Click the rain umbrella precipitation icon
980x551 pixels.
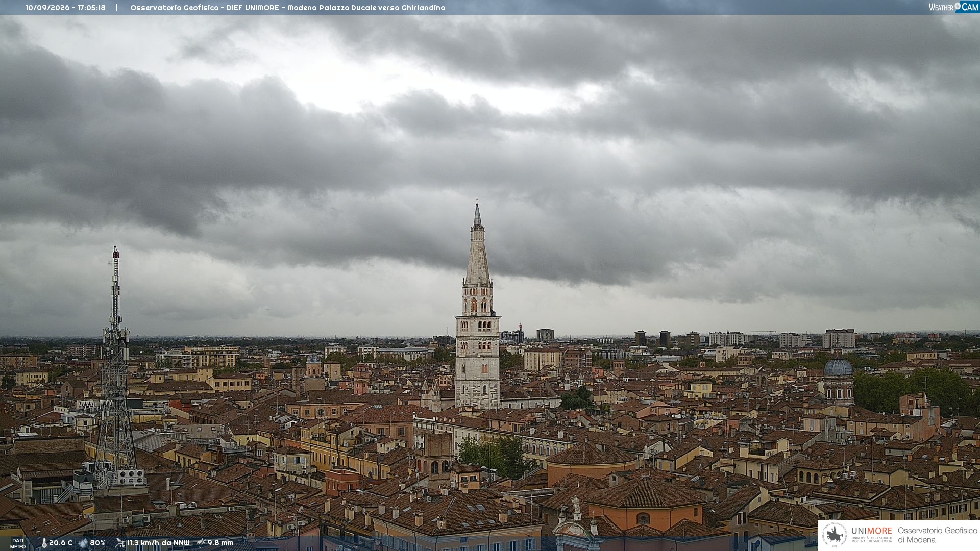click(x=201, y=543)
